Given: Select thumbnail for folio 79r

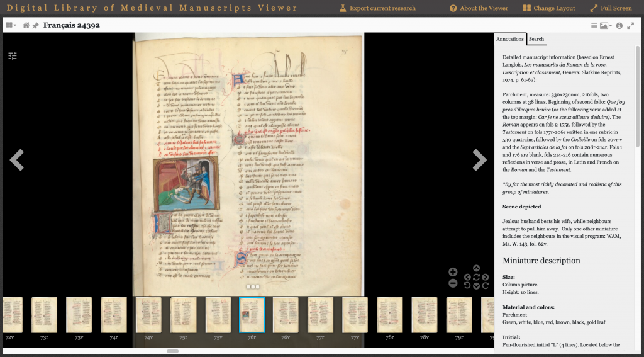Looking at the screenshot, I should pos(459,315).
